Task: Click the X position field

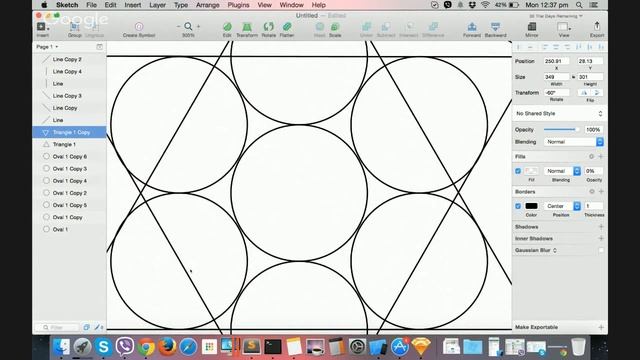Action: point(556,61)
